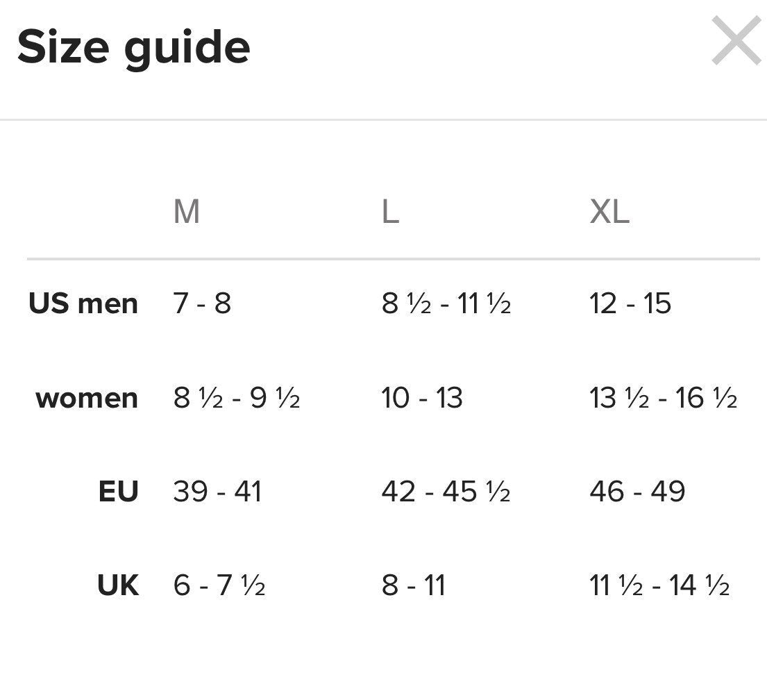The height and width of the screenshot is (700, 767).
Task: Click EU XL value 46 - 49
Action: click(x=637, y=491)
